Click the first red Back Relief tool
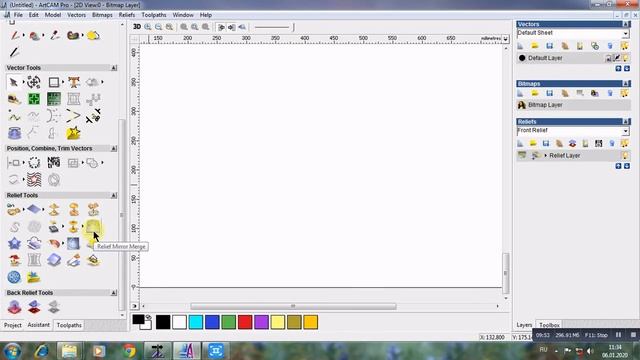Image resolution: width=640 pixels, height=360 pixels. (14, 307)
